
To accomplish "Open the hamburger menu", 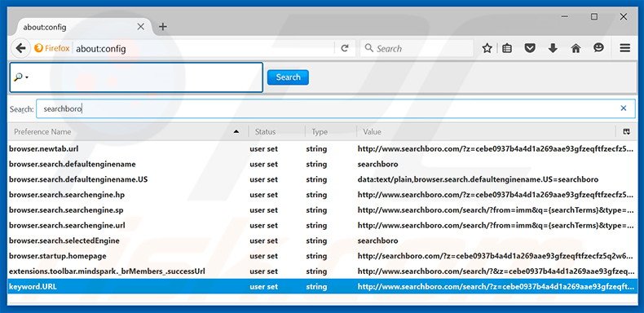I will coord(625,48).
